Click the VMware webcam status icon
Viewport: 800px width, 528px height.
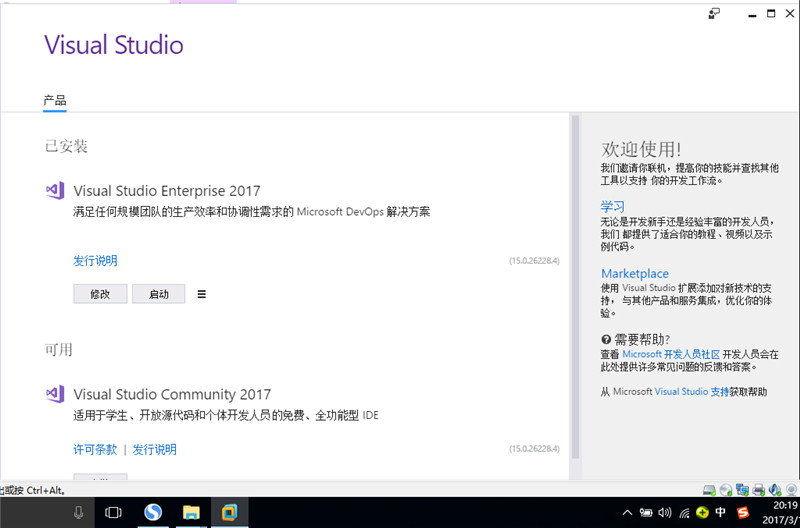tap(791, 490)
